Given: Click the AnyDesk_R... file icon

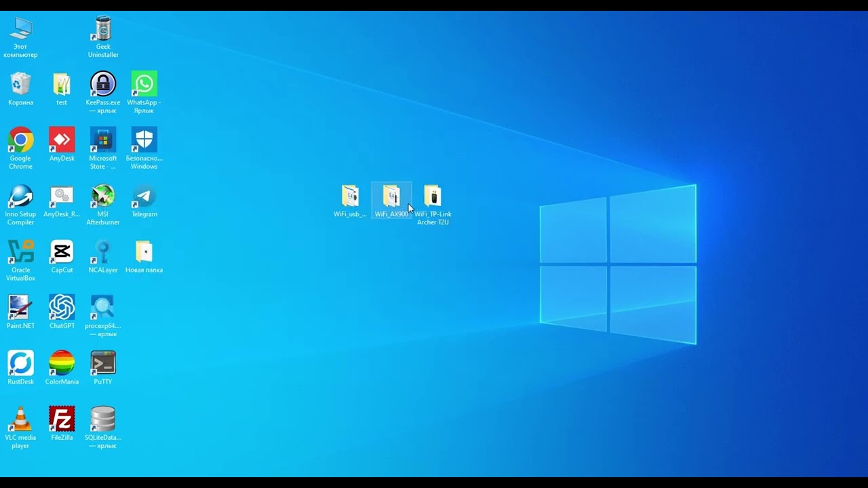Looking at the screenshot, I should [x=62, y=196].
